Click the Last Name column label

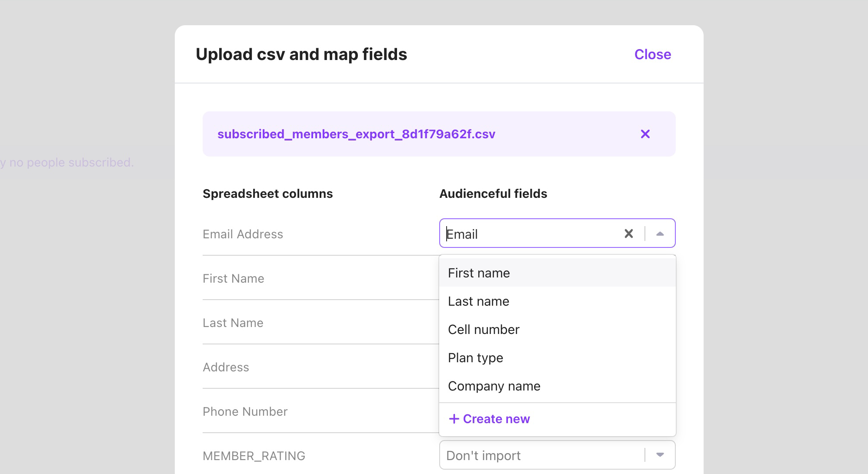[x=233, y=323]
